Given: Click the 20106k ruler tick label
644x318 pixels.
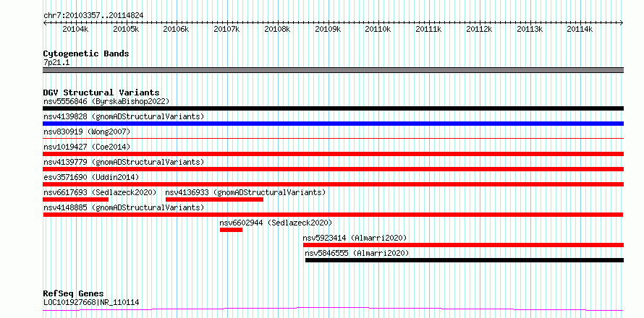Looking at the screenshot, I should pos(177,29).
